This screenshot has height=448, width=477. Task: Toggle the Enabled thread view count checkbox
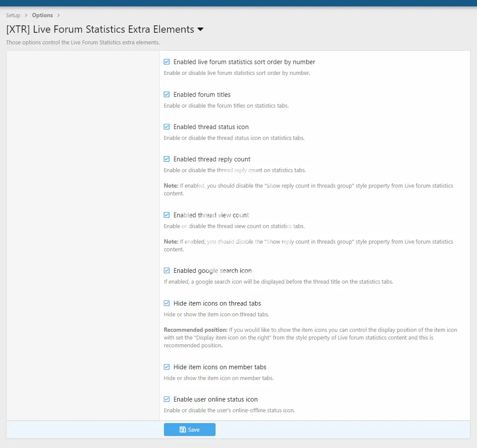tap(167, 215)
